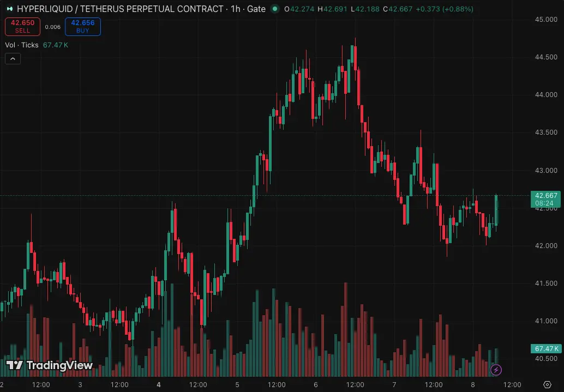Click the open value O42.274 in header
The image size is (564, 392).
(299, 9)
